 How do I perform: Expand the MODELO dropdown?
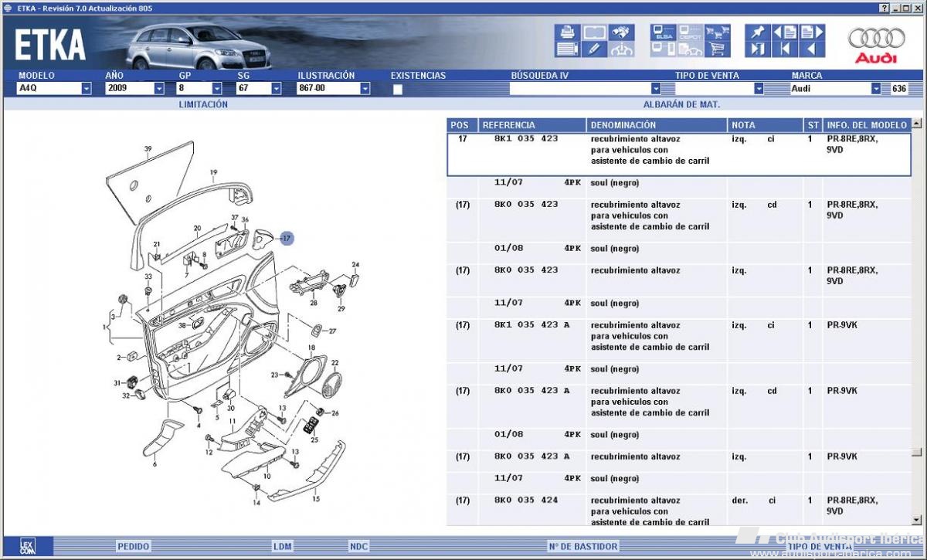tap(86, 89)
